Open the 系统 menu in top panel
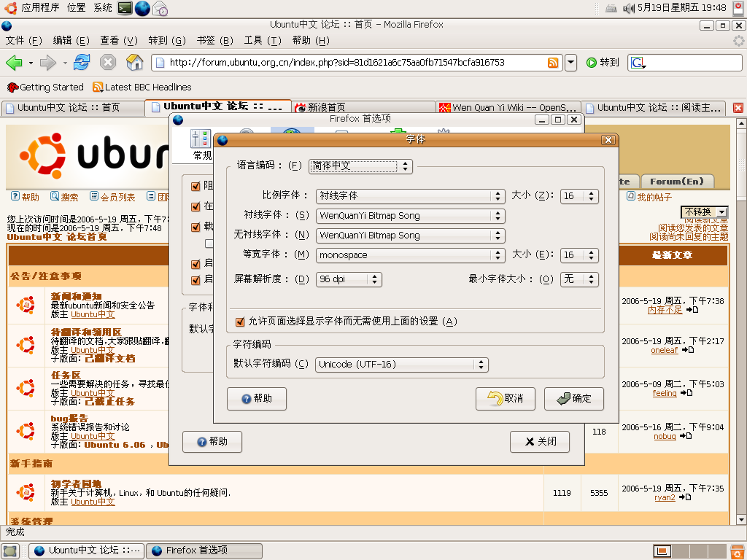 (x=102, y=7)
